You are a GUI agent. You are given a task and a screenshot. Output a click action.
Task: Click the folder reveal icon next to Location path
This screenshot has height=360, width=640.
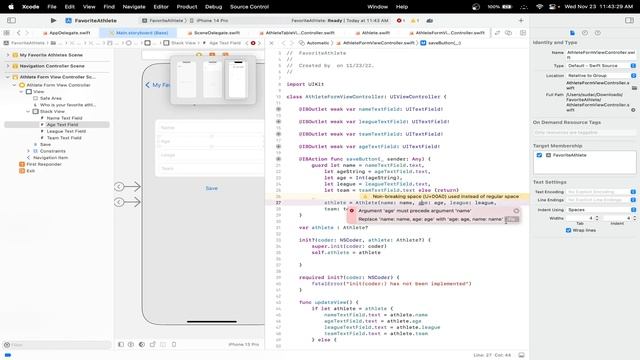coord(634,88)
